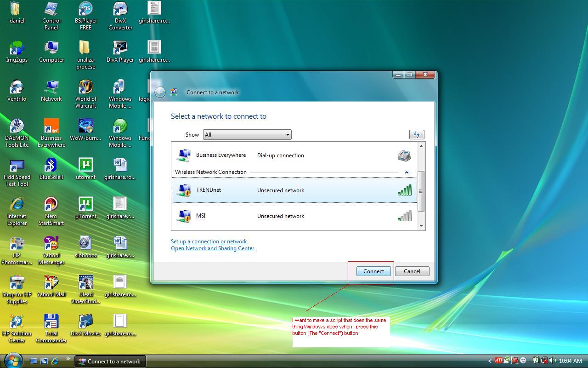The height and width of the screenshot is (368, 588).
Task: Expand the Quick Launch overflow chevron
Action: 68,359
